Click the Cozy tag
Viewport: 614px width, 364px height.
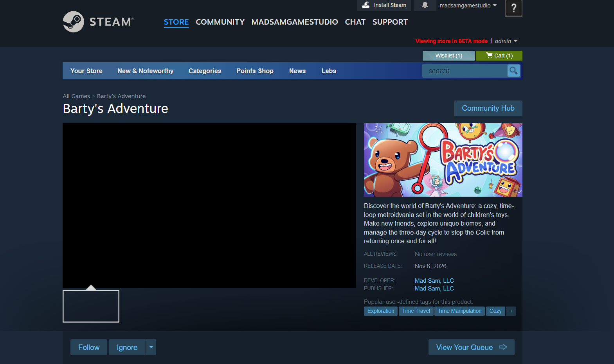tap(495, 311)
